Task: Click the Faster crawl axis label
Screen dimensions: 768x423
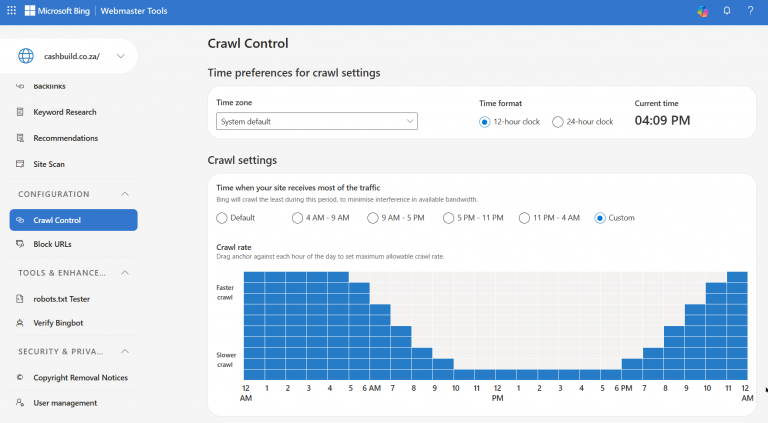Action: point(225,292)
